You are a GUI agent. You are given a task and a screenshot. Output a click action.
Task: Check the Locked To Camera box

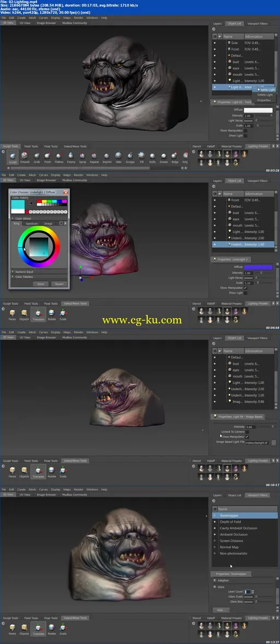pyautogui.click(x=247, y=432)
